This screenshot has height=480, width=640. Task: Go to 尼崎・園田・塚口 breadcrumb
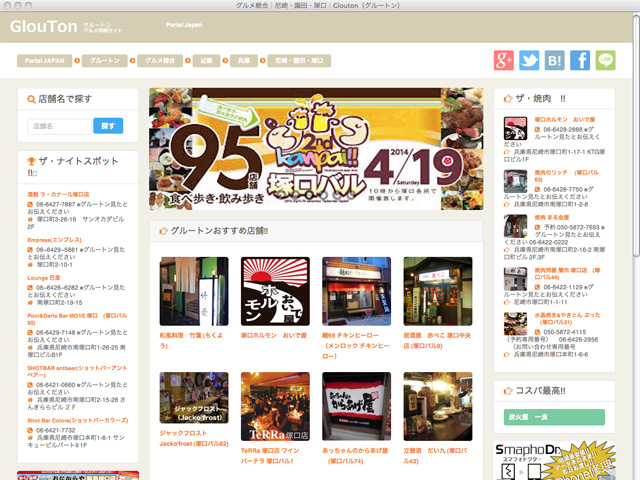coord(299,61)
